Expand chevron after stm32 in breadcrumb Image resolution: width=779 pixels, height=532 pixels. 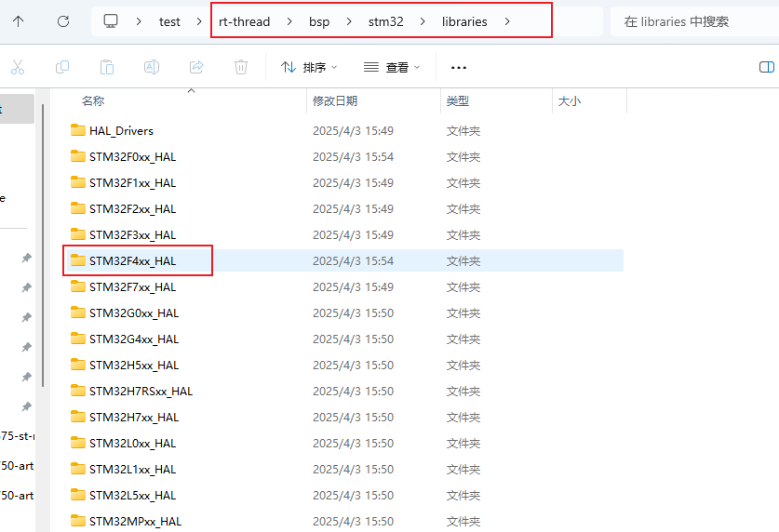coord(423,21)
